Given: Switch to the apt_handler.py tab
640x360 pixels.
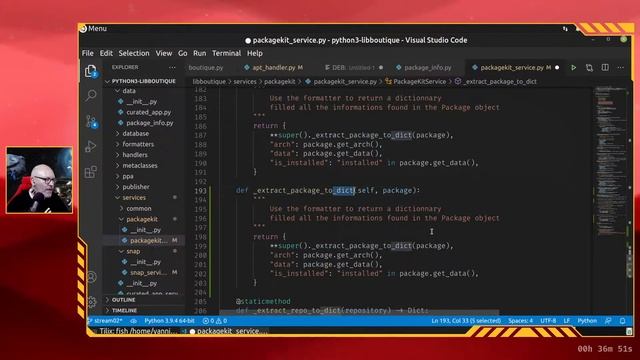Looking at the screenshot, I should [274, 68].
